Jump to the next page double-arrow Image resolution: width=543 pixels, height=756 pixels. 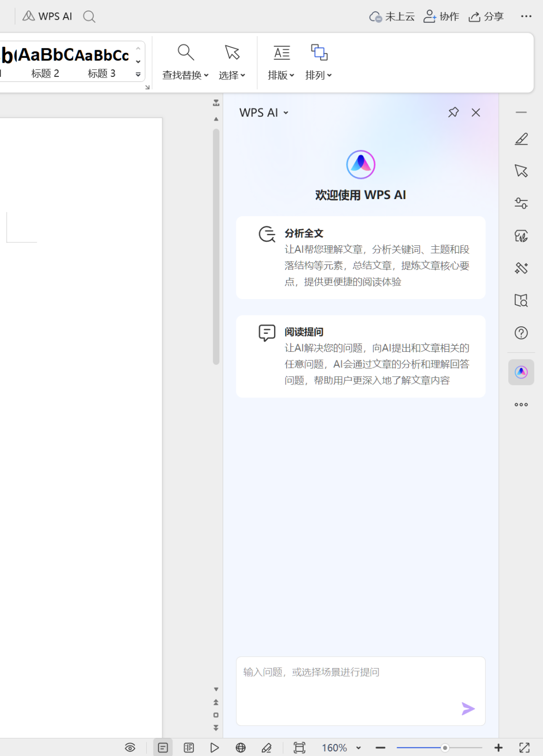tap(216, 727)
